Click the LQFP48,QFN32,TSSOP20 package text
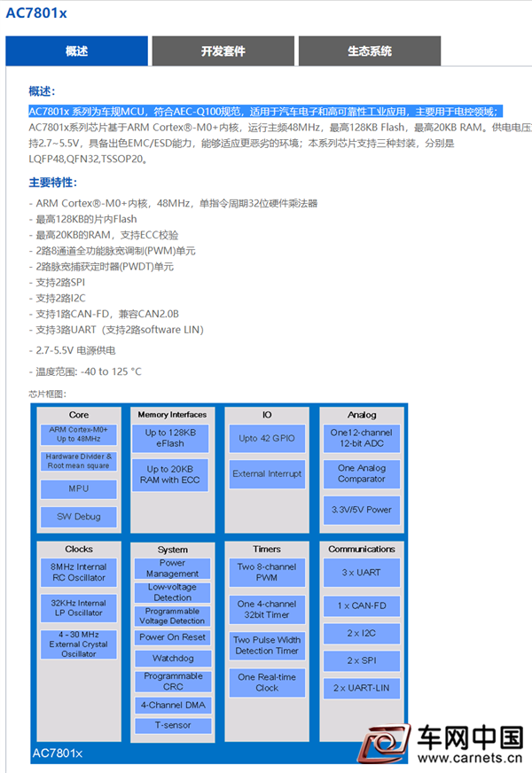This screenshot has height=773, width=532. click(x=88, y=160)
